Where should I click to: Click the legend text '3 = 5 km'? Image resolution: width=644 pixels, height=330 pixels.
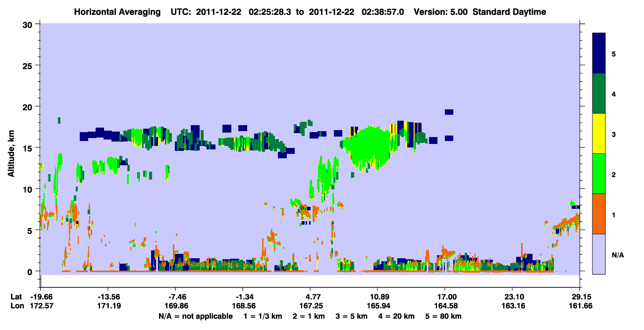pos(352,316)
